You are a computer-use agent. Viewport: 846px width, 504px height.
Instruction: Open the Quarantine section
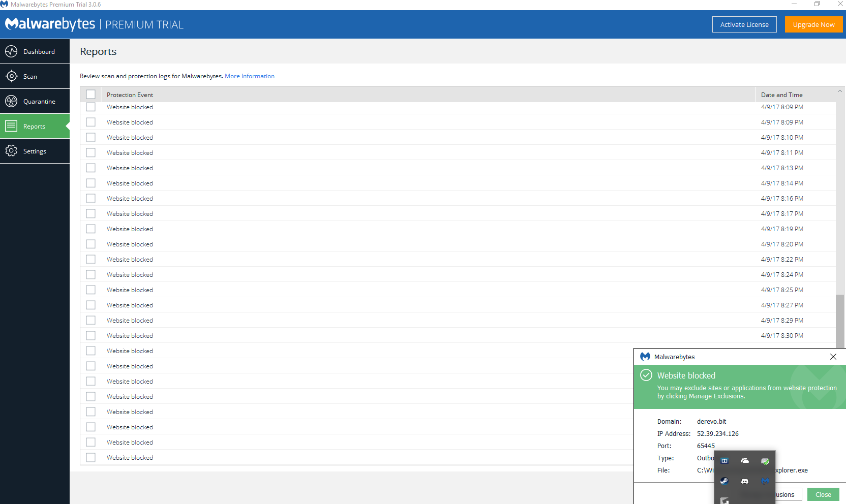pos(35,101)
